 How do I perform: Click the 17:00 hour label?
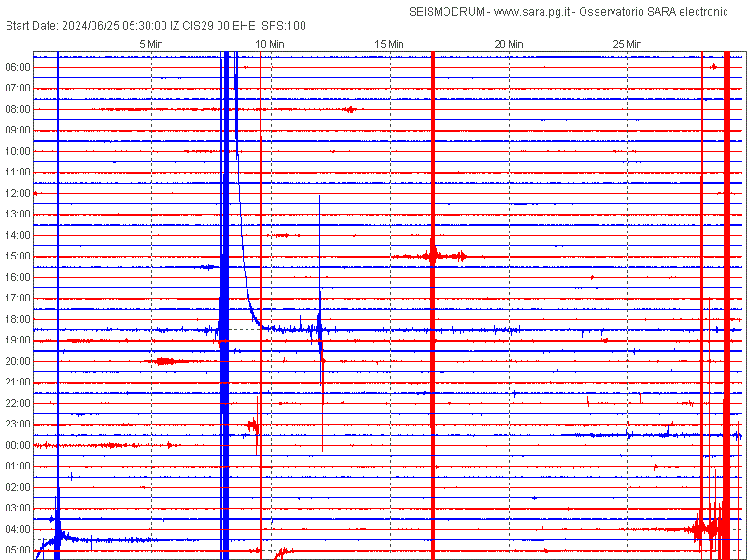click(18, 298)
